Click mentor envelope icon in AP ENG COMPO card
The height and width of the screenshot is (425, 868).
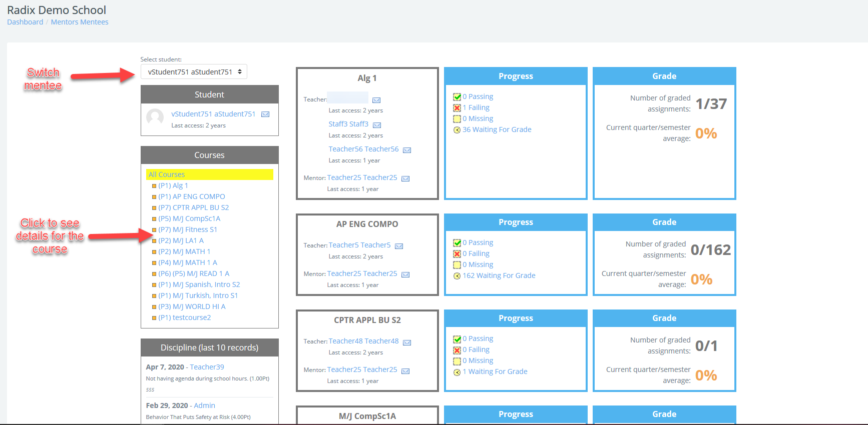tap(405, 274)
